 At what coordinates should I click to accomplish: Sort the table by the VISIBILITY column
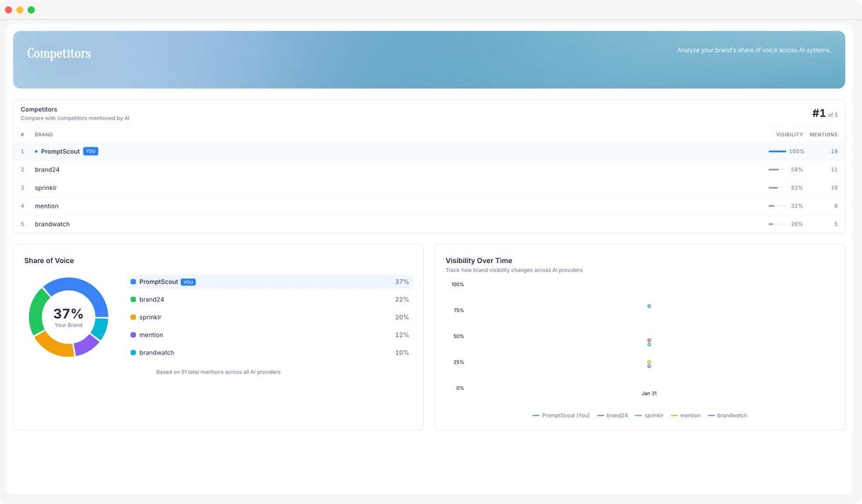pyautogui.click(x=789, y=134)
